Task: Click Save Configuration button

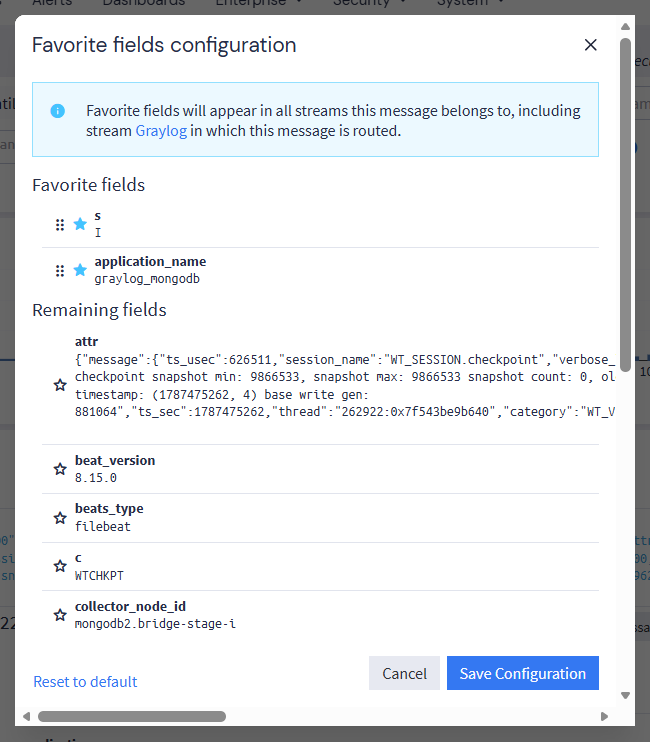Action: [x=523, y=673]
